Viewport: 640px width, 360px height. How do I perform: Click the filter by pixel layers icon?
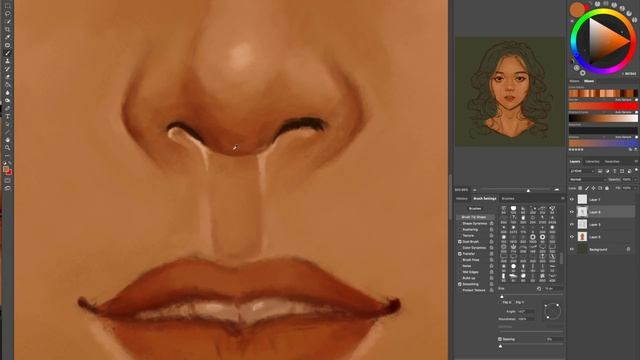600,171
